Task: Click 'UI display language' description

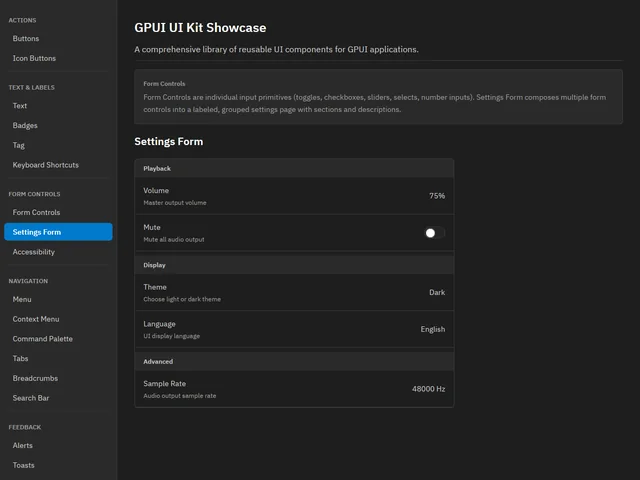Action: (x=171, y=336)
